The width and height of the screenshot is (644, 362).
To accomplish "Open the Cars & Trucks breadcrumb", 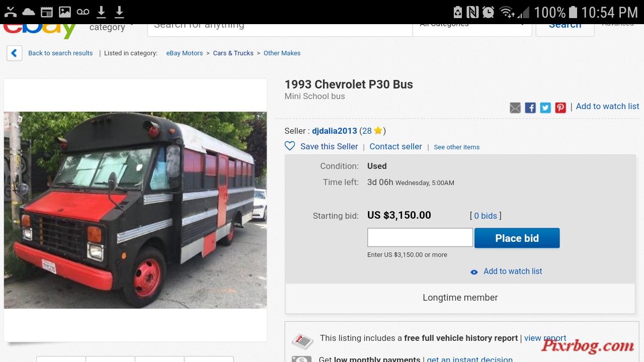I will click(233, 53).
